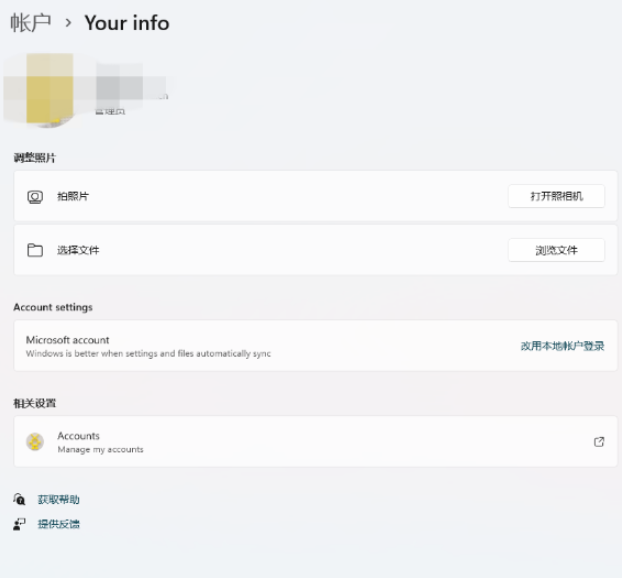Click the help icon next to 获取帮助
622x578 pixels.
click(x=19, y=499)
